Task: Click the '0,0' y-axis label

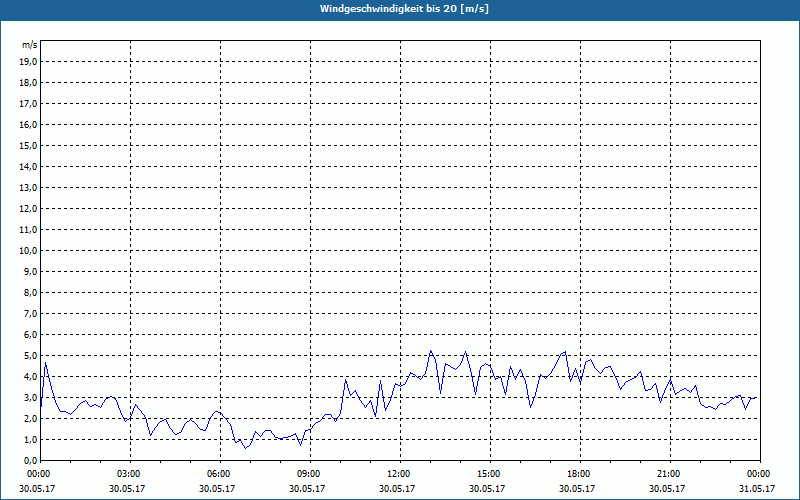Action: coord(31,461)
